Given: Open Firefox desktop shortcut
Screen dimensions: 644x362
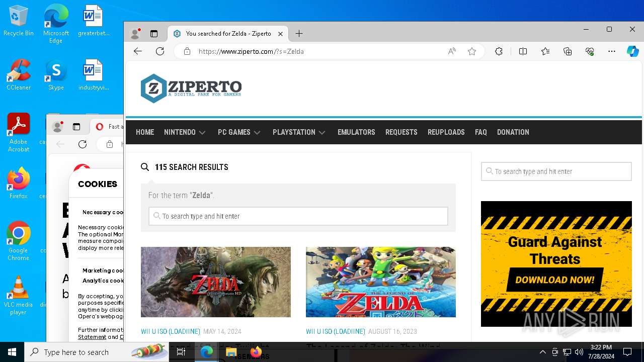Looking at the screenshot, I should coord(19,184).
